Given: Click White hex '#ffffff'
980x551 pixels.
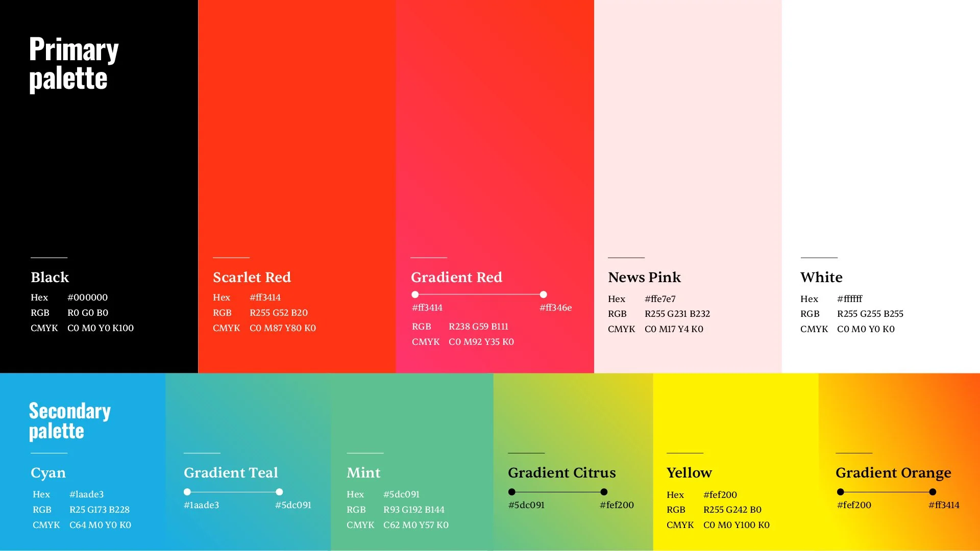Looking at the screenshot, I should [x=849, y=299].
